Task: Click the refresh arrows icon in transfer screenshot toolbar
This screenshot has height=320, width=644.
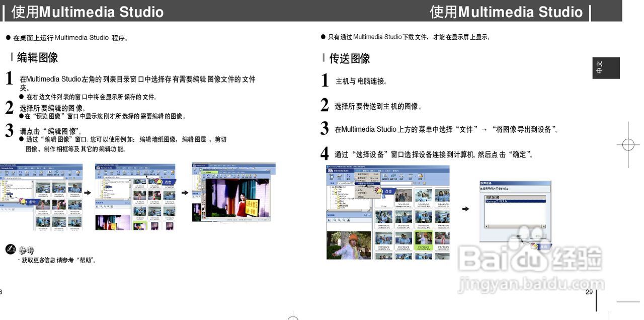Action: click(348, 176)
